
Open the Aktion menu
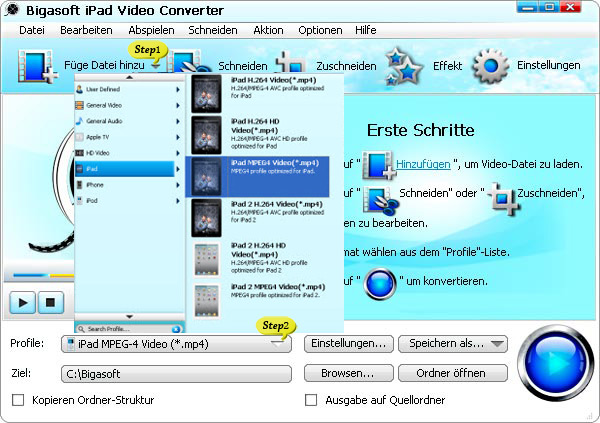tap(268, 30)
